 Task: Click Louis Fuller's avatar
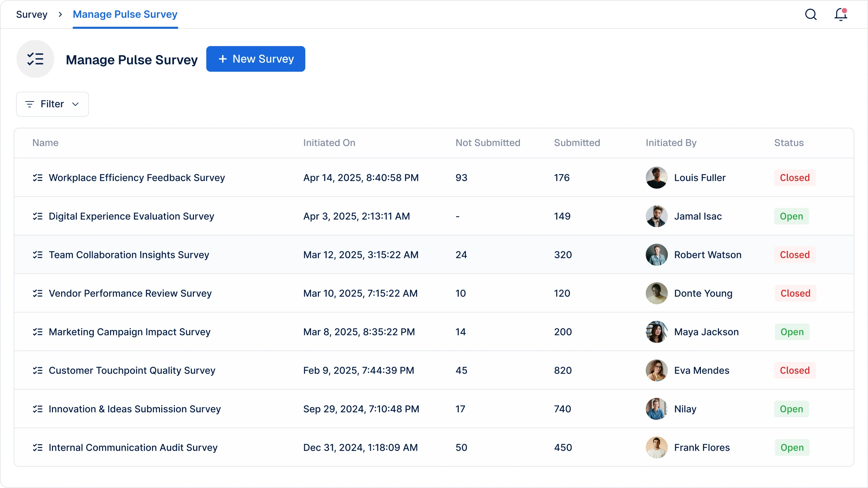click(656, 177)
